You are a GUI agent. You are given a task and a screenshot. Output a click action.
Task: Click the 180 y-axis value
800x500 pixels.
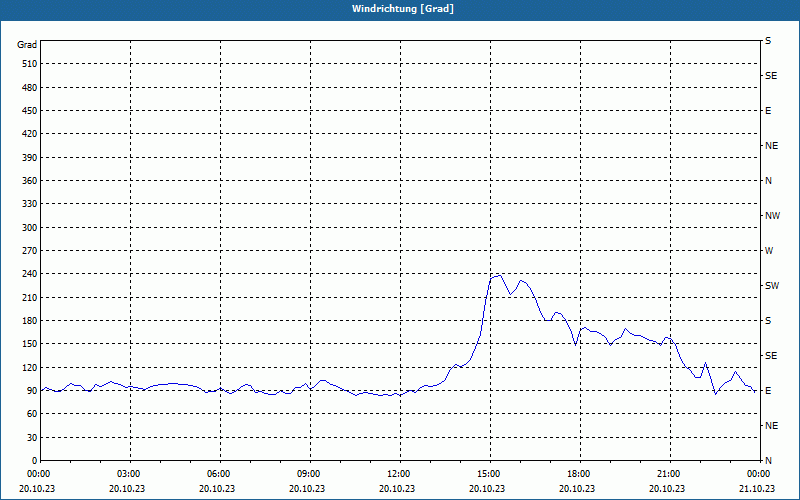[30, 321]
